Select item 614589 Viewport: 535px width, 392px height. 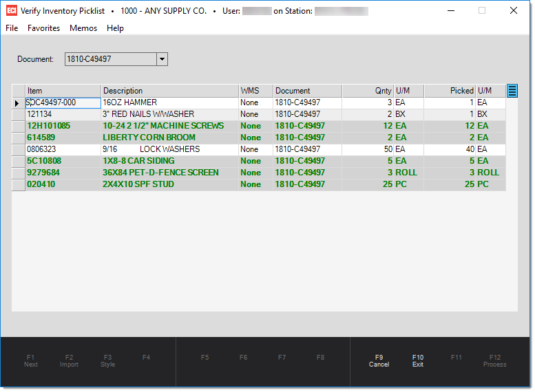tap(63, 138)
